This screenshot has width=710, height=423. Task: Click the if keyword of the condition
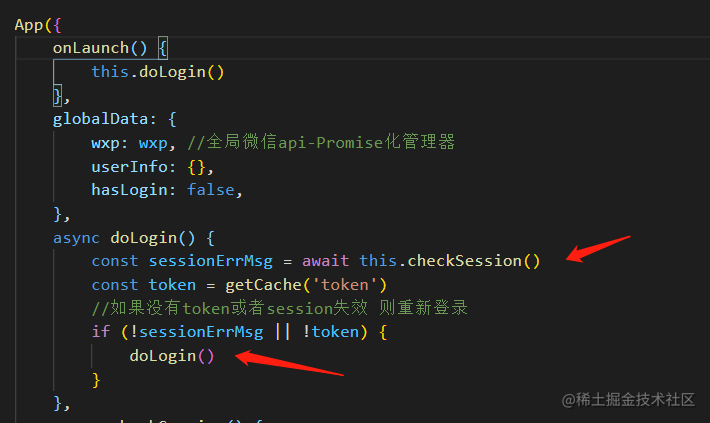[x=101, y=332]
